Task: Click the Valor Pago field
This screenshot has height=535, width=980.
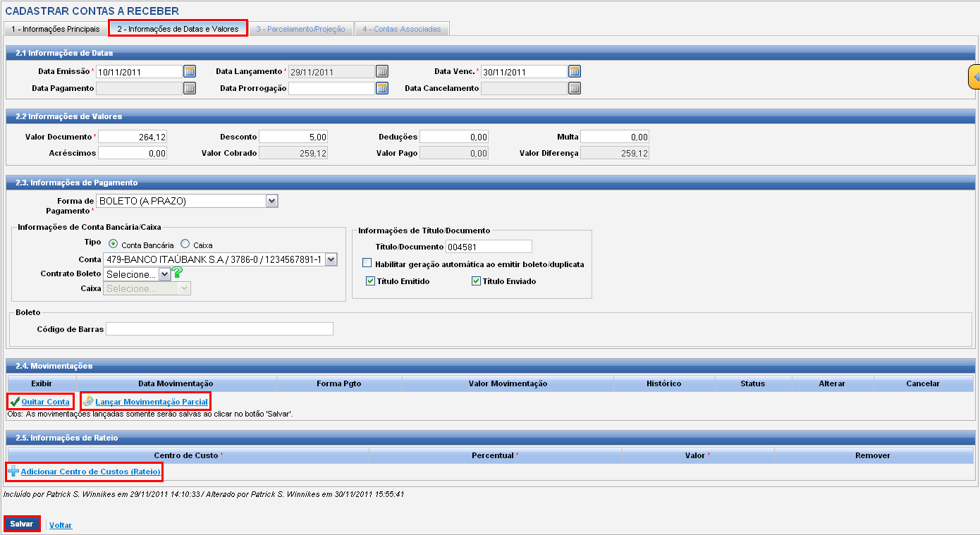Action: coord(454,153)
